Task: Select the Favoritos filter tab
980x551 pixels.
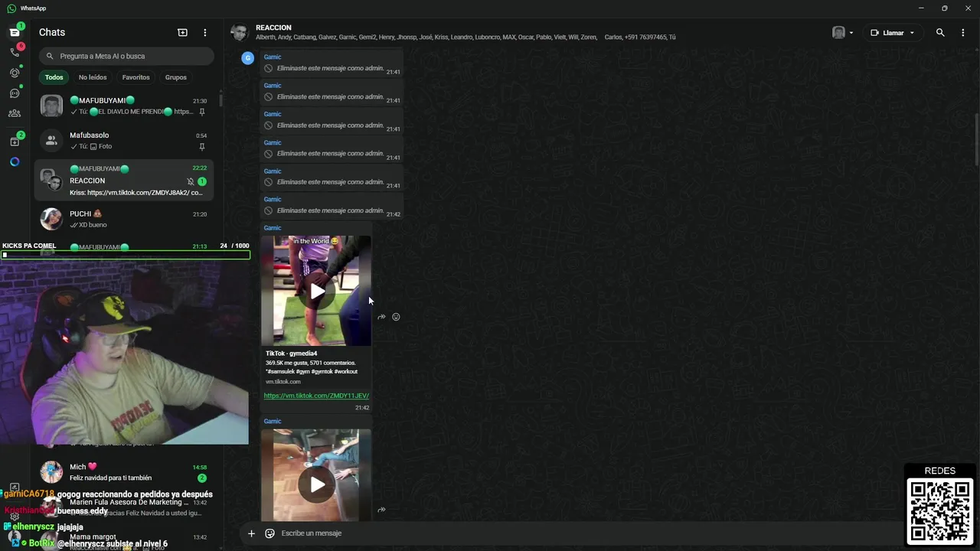Action: (x=136, y=77)
